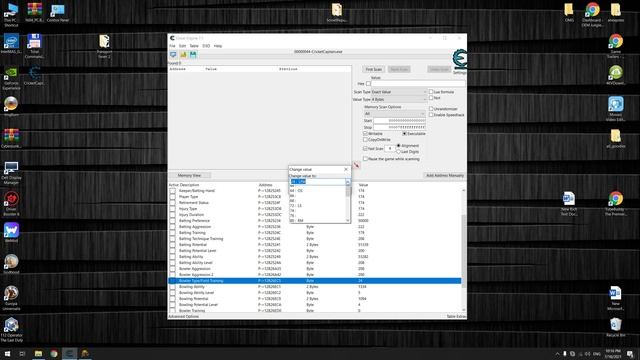
Task: Open Task View on taskbar
Action: pyautogui.click(x=22, y=353)
